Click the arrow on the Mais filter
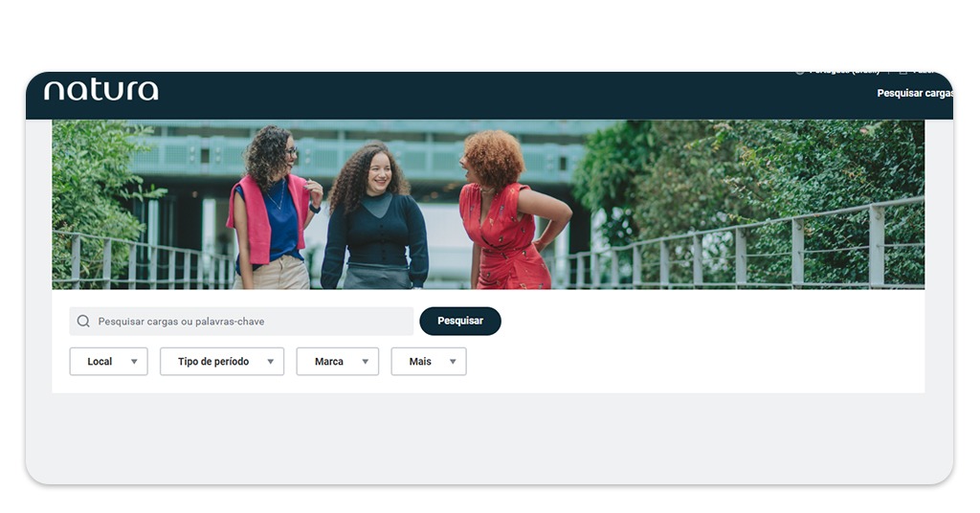Image resolution: width=980 pixels, height=513 pixels. [x=453, y=362]
